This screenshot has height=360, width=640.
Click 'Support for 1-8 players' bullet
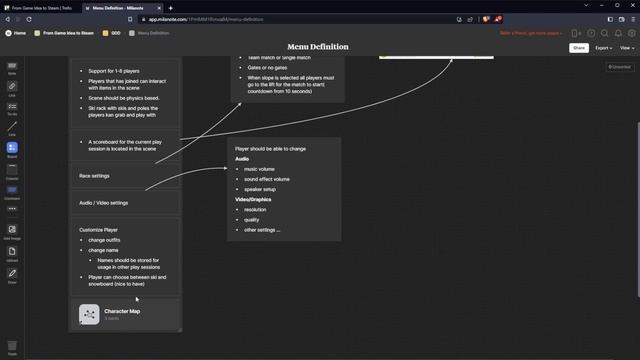113,71
